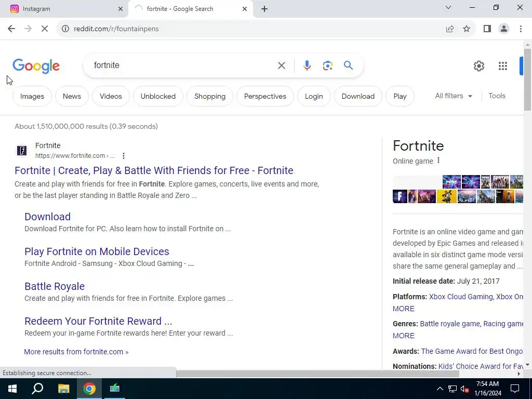The height and width of the screenshot is (399, 532).
Task: Bookmark this page with the star icon
Action: point(467,29)
